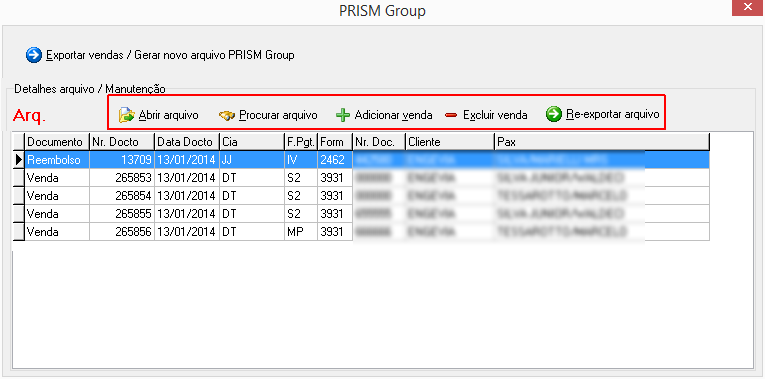Click the 3931 cell in row 265853
765x379 pixels.
pos(335,178)
